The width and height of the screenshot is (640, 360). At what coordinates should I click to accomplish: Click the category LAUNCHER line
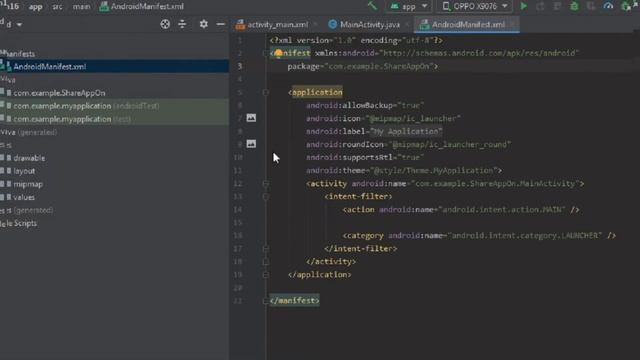click(479, 236)
